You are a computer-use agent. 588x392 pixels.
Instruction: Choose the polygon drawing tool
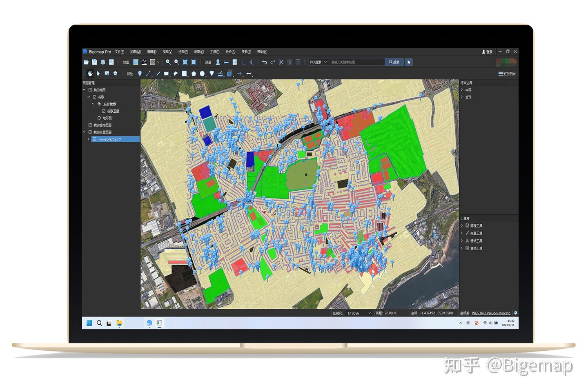[194, 74]
